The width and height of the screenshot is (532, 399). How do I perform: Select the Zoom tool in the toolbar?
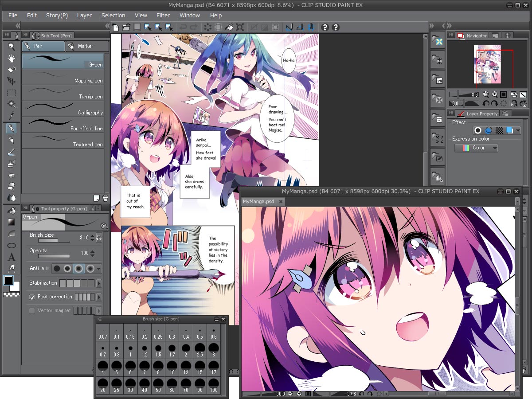pyautogui.click(x=11, y=46)
